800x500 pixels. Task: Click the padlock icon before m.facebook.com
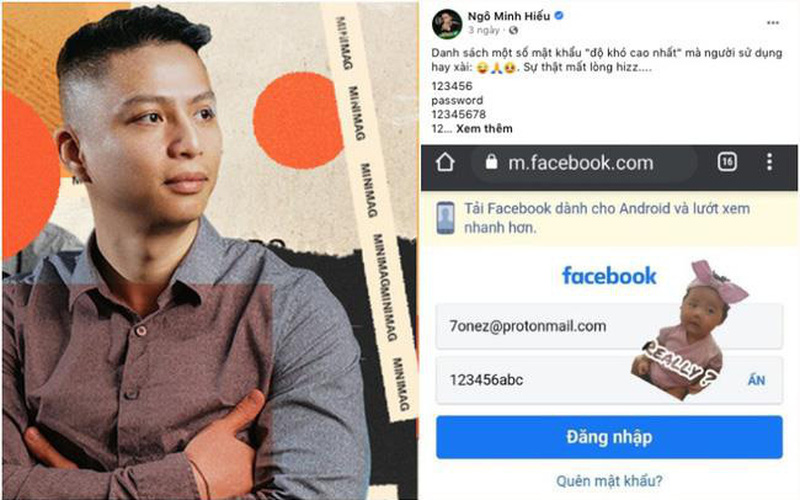click(491, 162)
